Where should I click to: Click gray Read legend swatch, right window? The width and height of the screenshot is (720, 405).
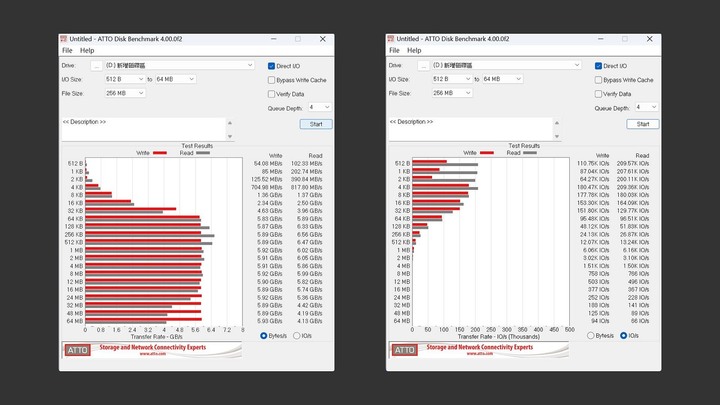(x=530, y=153)
